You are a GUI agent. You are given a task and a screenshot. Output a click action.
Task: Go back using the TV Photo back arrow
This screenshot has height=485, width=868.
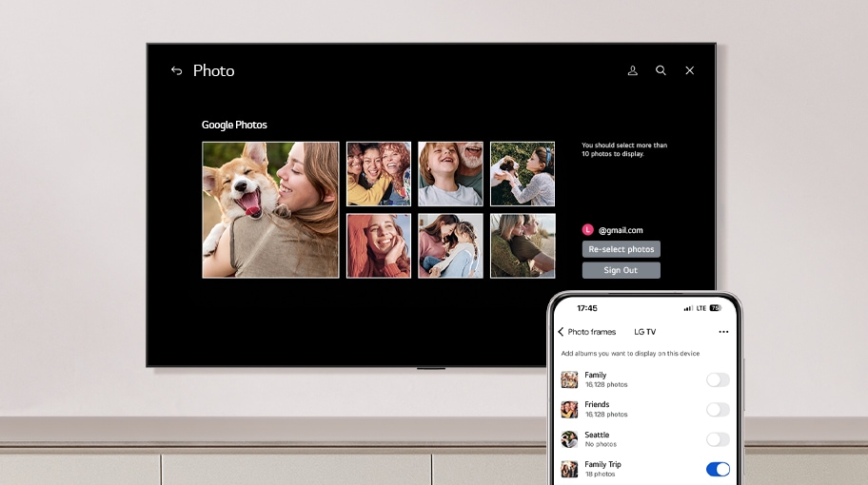pos(176,70)
